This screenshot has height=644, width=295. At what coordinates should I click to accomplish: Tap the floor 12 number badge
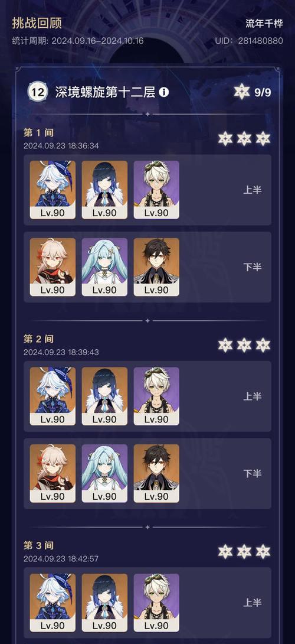(x=38, y=92)
